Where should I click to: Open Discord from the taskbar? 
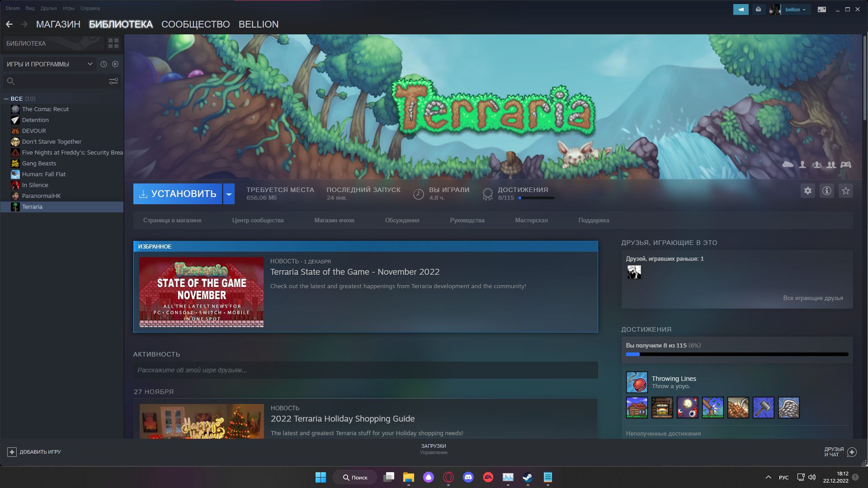468,477
